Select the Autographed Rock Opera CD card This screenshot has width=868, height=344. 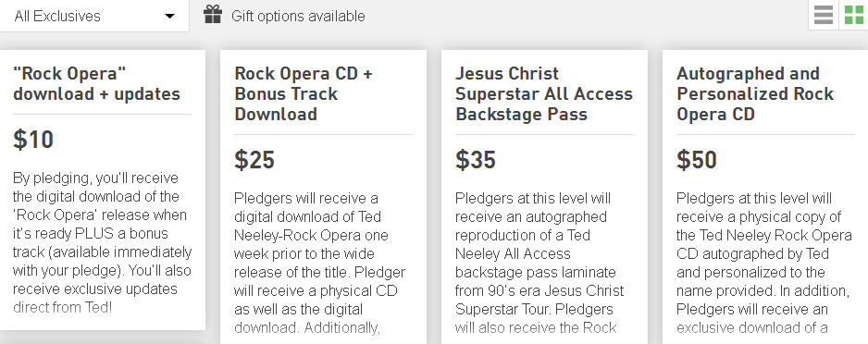(765, 197)
